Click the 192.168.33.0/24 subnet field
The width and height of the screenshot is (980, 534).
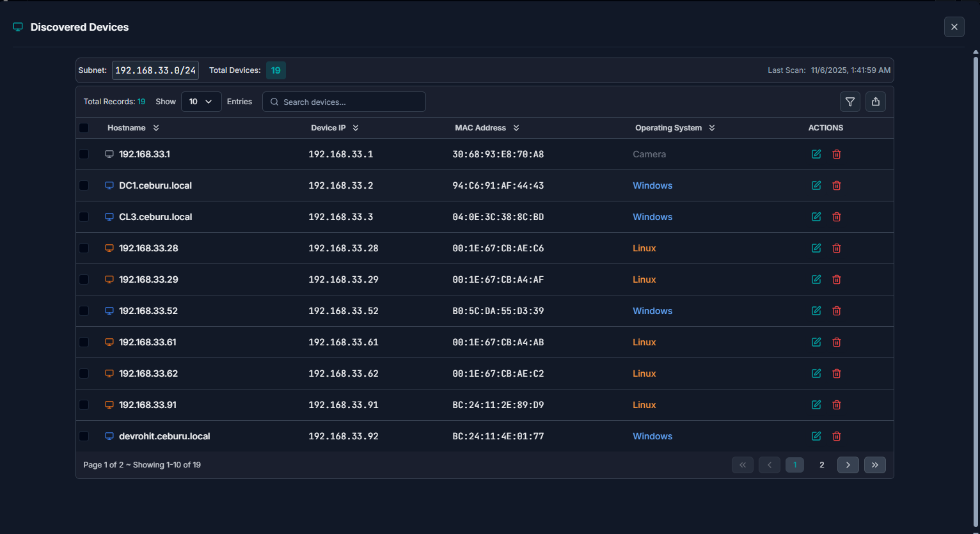click(x=155, y=70)
